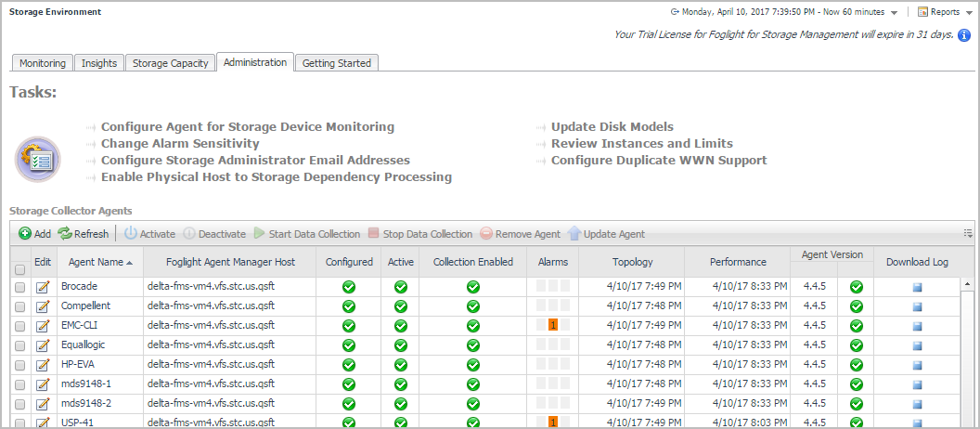Open the Getting Started tab
980x429 pixels.
point(336,63)
